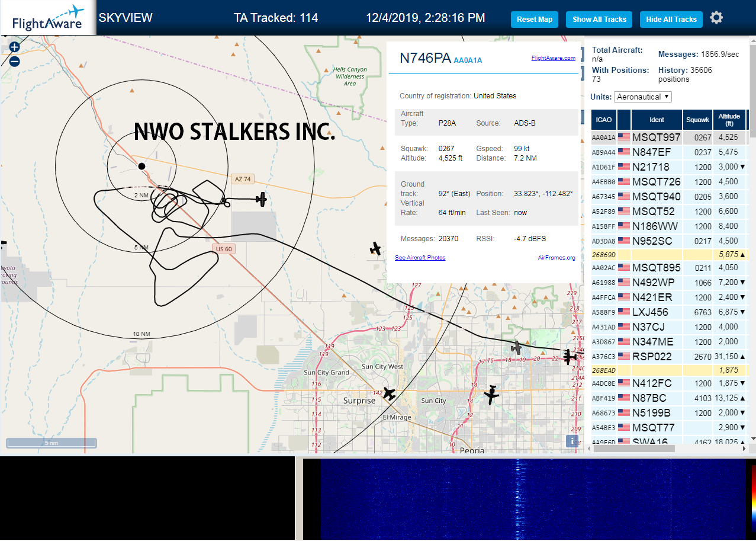Sort table by ICAO column header
The height and width of the screenshot is (541, 756).
604,120
